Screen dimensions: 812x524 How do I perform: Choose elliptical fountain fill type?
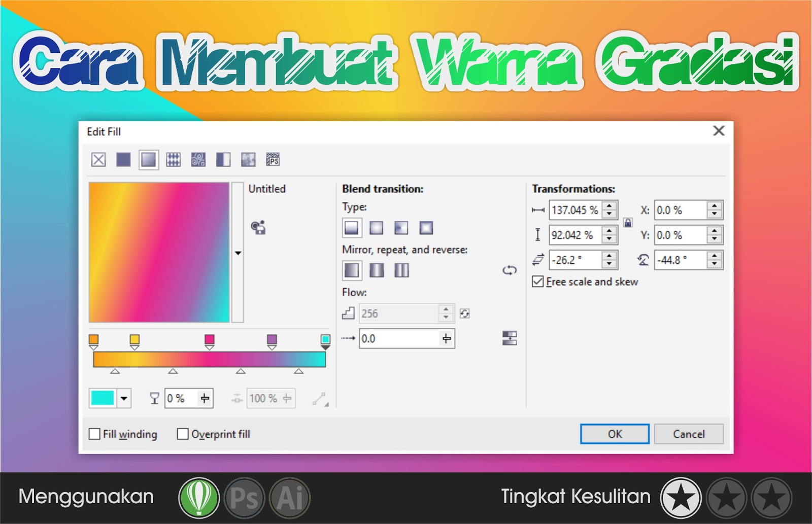tap(376, 228)
